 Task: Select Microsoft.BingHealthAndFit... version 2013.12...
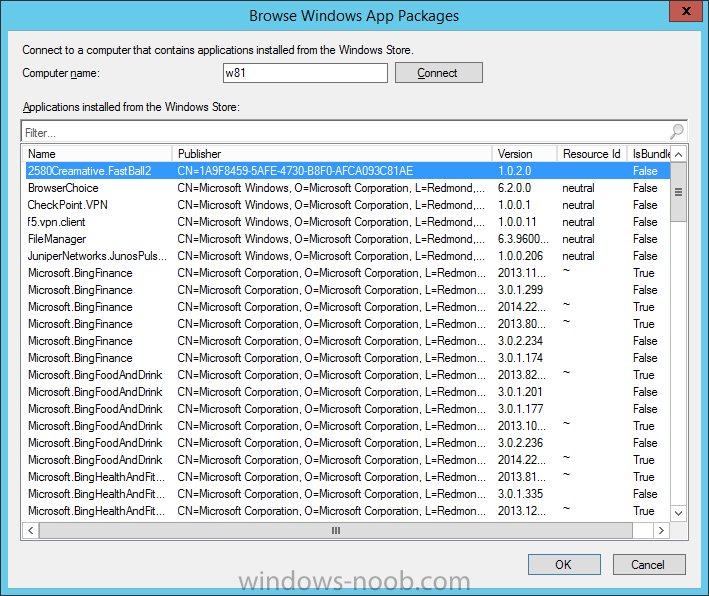(x=347, y=511)
